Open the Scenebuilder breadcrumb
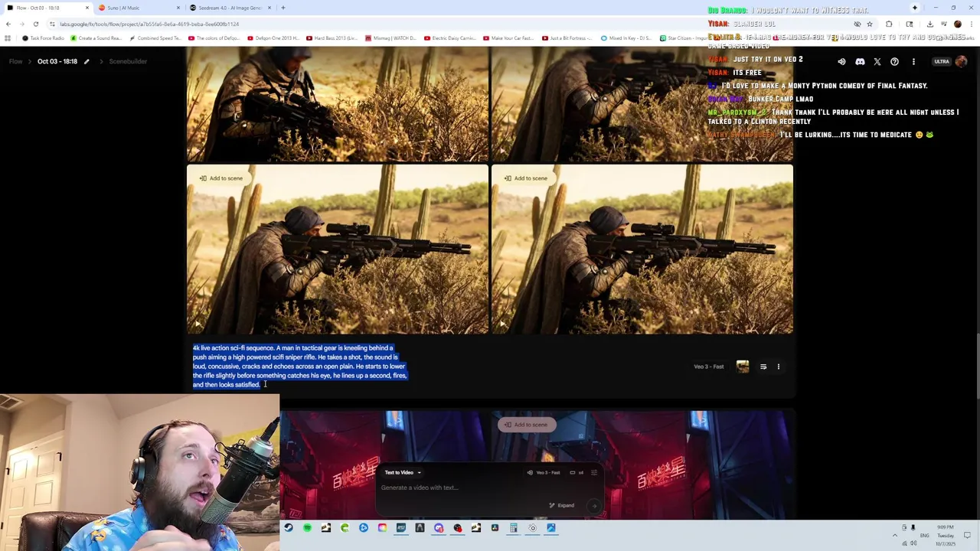This screenshot has height=551, width=980. point(127,61)
